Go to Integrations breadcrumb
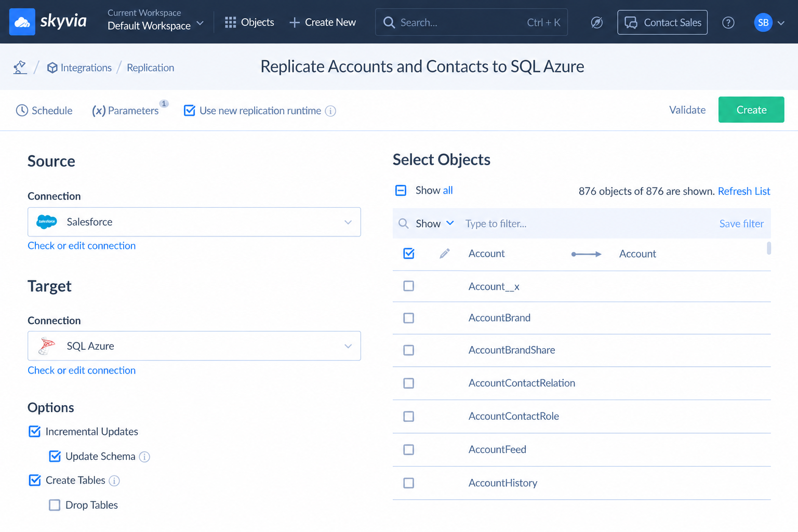798x532 pixels. click(x=79, y=68)
